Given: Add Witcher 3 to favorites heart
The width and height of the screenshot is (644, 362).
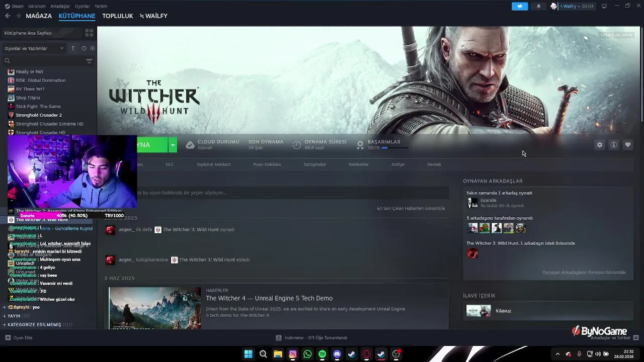Looking at the screenshot, I should point(627,145).
